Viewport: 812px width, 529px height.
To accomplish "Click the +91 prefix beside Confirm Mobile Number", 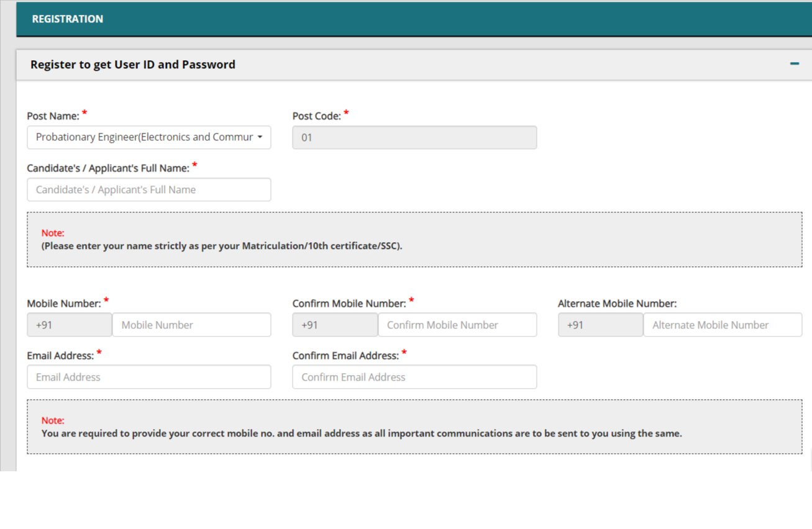I will point(335,325).
